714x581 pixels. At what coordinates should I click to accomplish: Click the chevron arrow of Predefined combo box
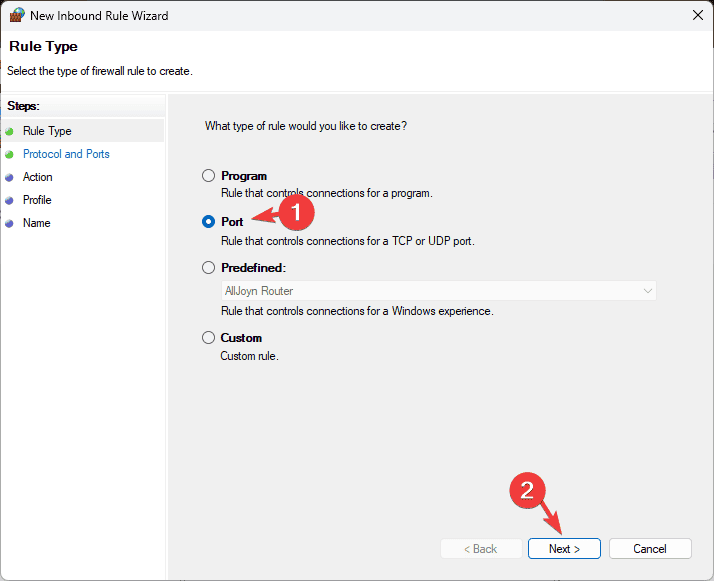(x=648, y=291)
